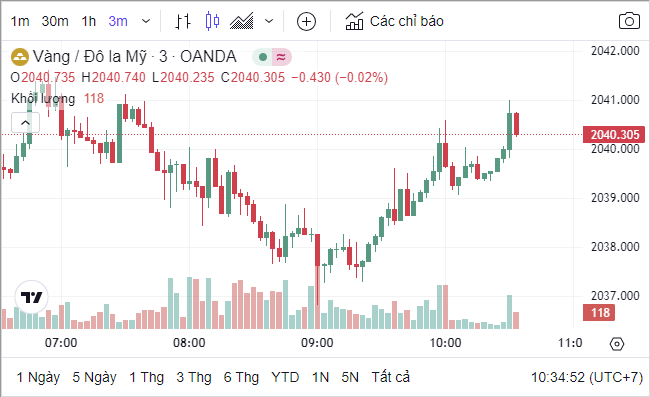The height and width of the screenshot is (397, 650).
Task: Select the bar chart style icon
Action: (183, 21)
